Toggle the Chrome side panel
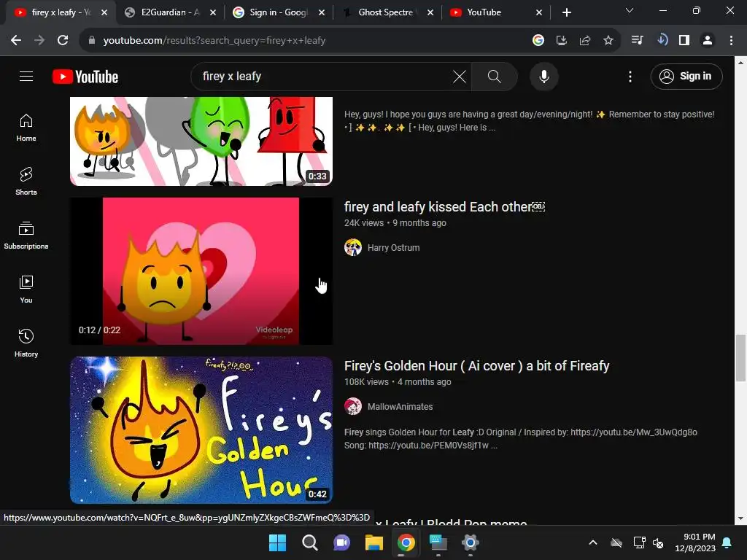Viewport: 747px width, 560px height. pyautogui.click(x=684, y=41)
